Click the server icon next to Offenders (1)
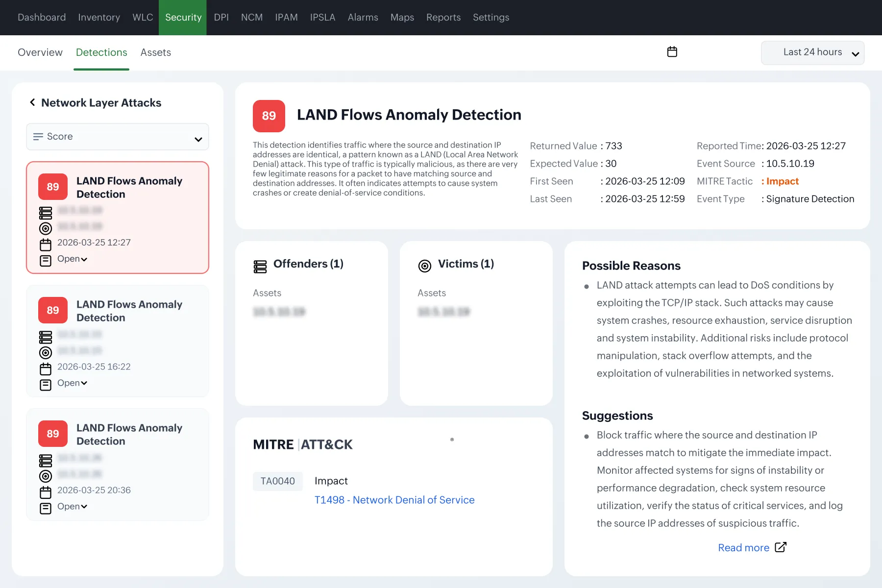 tap(260, 267)
